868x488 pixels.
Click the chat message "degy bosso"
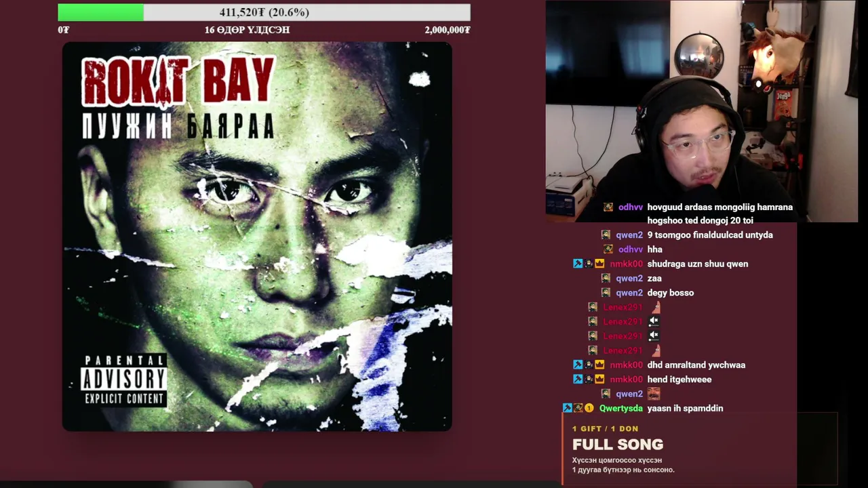coord(671,293)
